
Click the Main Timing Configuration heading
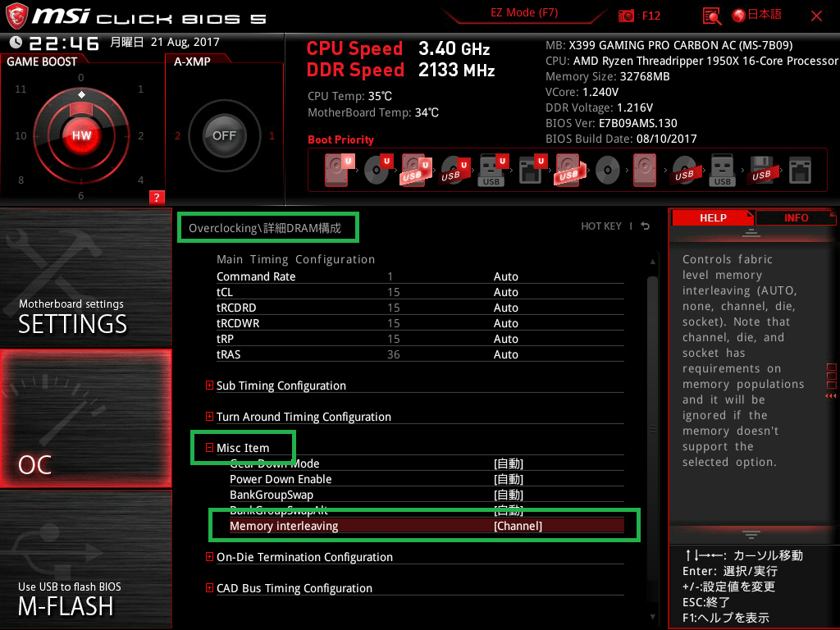click(x=295, y=259)
